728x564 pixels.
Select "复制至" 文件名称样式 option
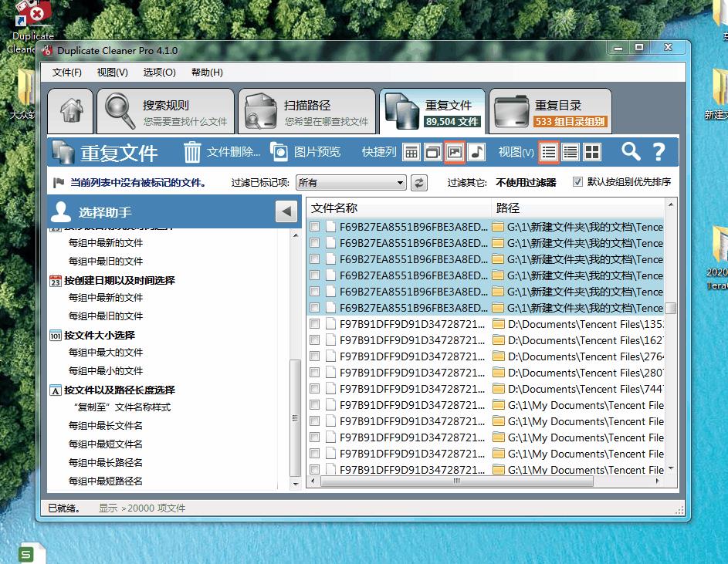pos(122,407)
